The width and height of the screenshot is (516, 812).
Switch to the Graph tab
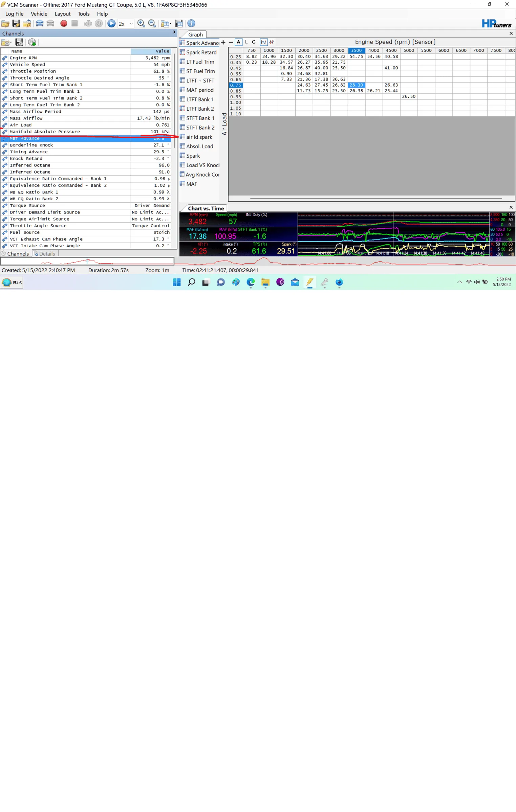(x=195, y=35)
